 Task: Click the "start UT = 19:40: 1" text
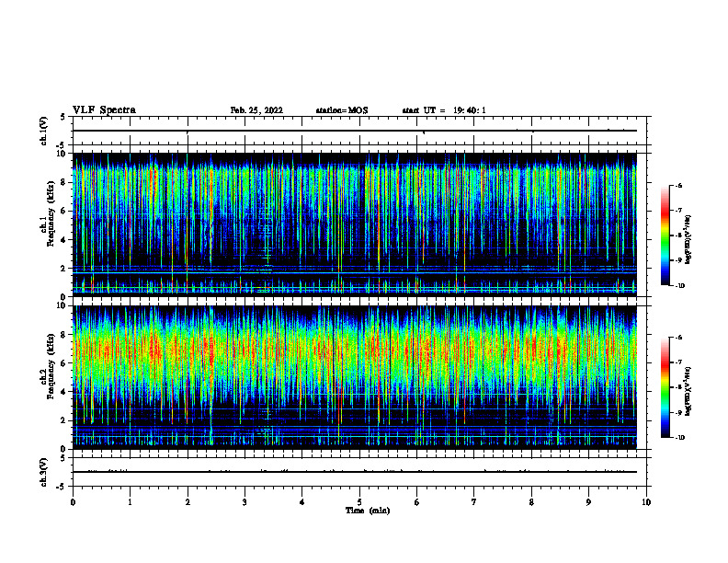point(444,110)
